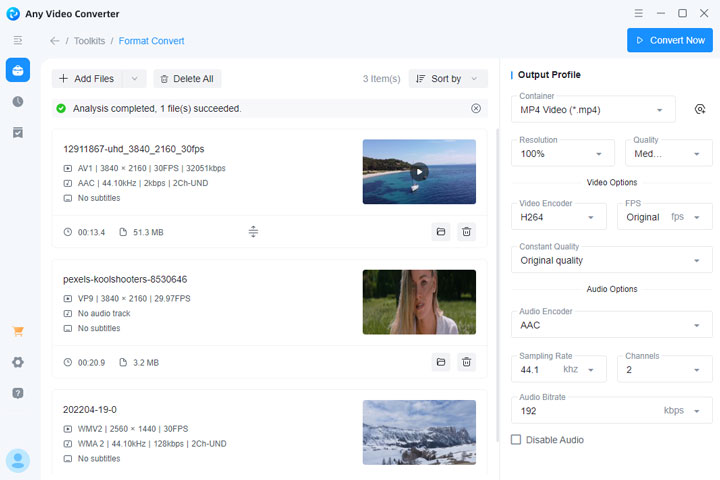Click the Convert Now button
The height and width of the screenshot is (480, 720).
click(670, 40)
